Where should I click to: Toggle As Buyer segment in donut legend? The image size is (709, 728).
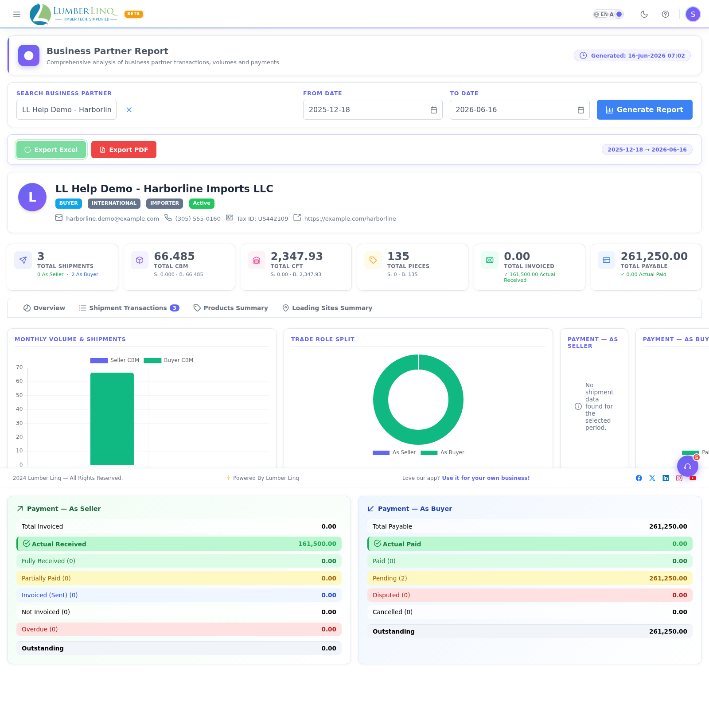(442, 452)
